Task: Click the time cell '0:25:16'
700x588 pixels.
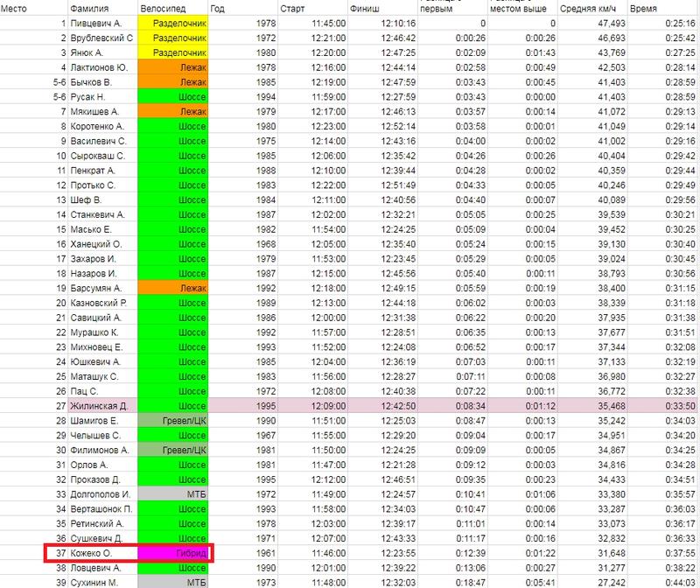Action: point(663,24)
